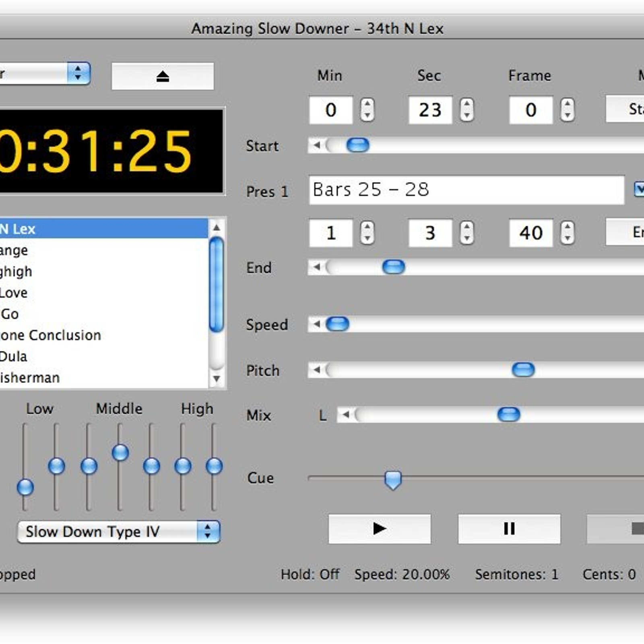The width and height of the screenshot is (644, 644).
Task: Select the track ending in 'ghigh'
Action: 104,271
